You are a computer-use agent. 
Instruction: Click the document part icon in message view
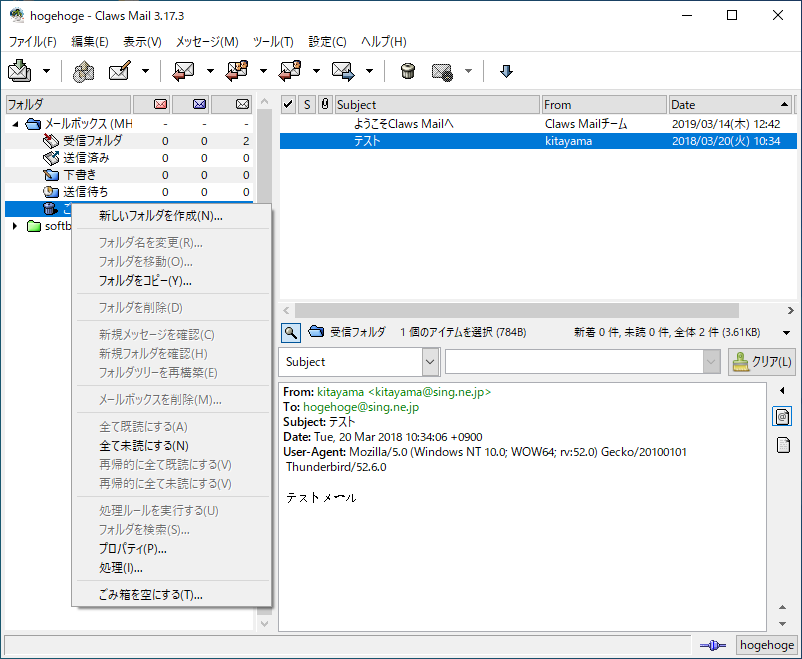pos(783,445)
